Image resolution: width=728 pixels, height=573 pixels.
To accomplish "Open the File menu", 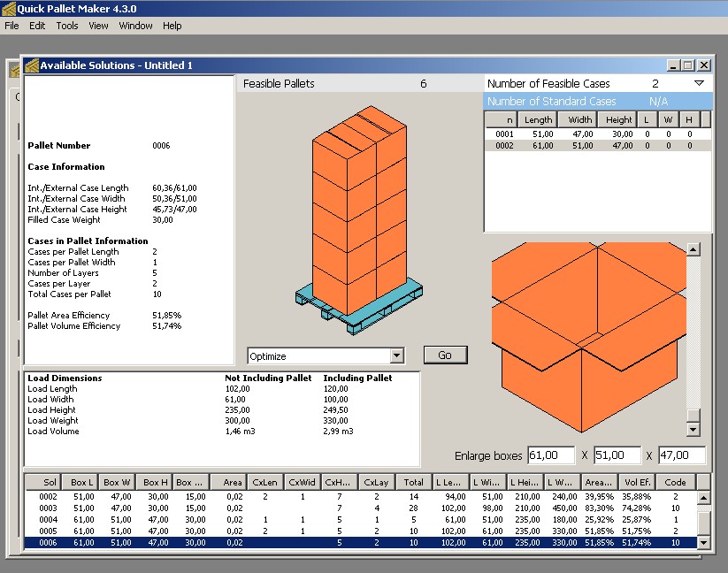I will pyautogui.click(x=11, y=26).
